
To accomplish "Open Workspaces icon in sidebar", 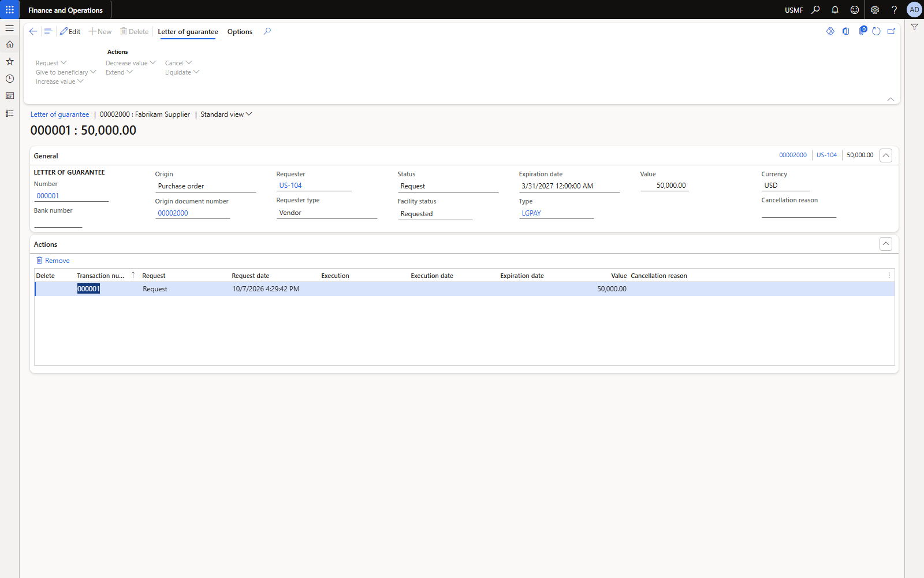I will click(10, 96).
